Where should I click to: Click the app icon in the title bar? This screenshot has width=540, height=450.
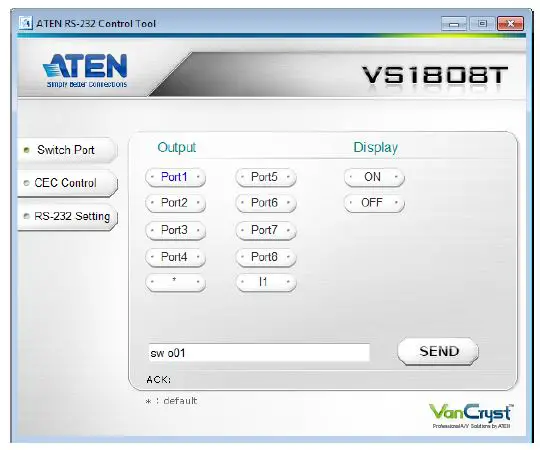click(x=25, y=23)
